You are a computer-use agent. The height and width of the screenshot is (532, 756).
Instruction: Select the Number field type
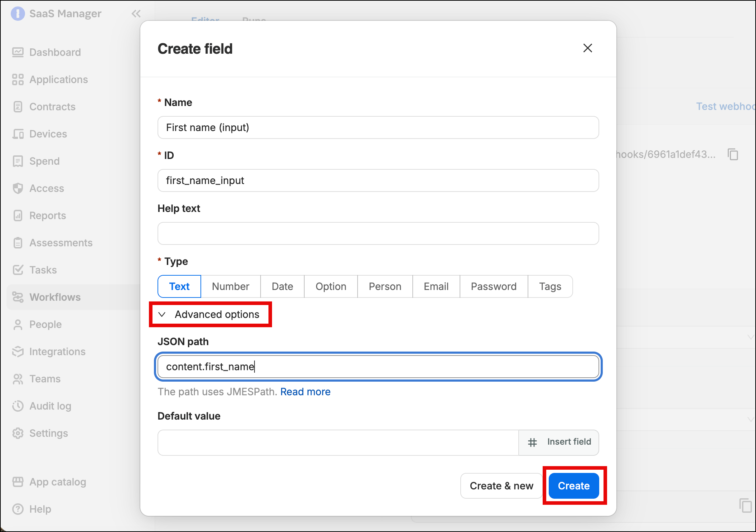coord(231,286)
